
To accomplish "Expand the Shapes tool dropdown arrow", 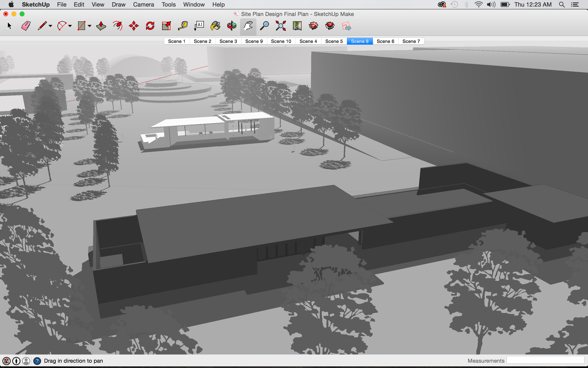I will click(89, 26).
